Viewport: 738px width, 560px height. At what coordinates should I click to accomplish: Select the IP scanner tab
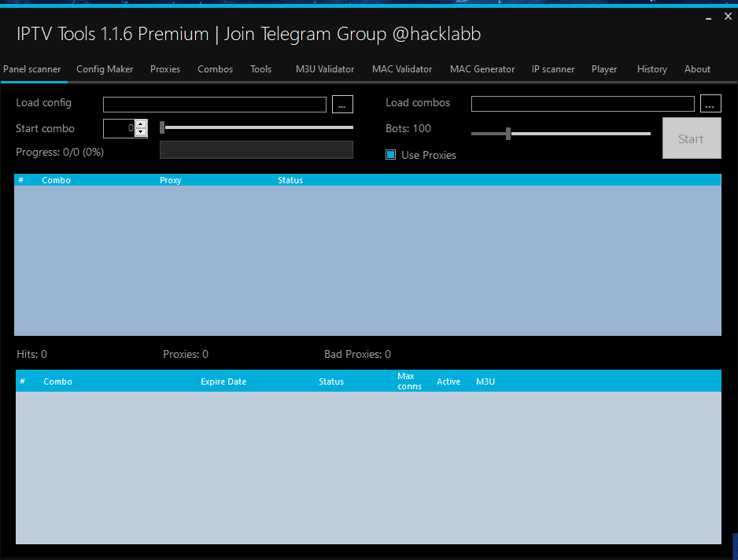(x=553, y=69)
